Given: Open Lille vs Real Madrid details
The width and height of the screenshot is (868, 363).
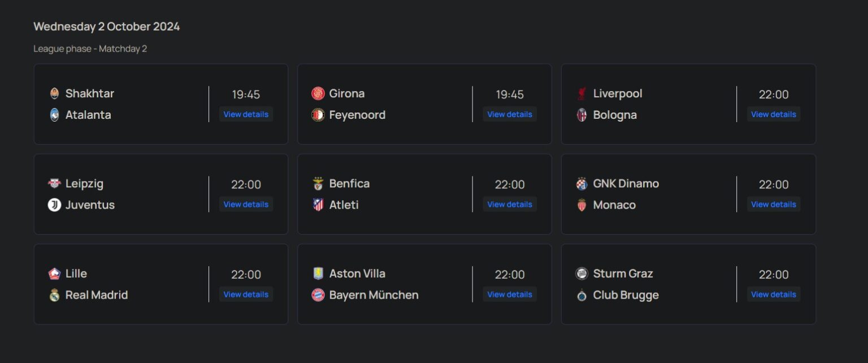Looking at the screenshot, I should pos(246,294).
